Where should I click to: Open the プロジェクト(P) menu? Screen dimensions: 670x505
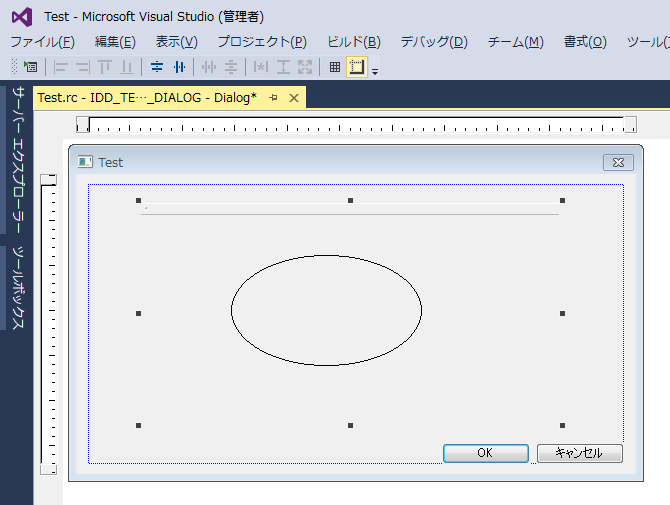pos(262,42)
